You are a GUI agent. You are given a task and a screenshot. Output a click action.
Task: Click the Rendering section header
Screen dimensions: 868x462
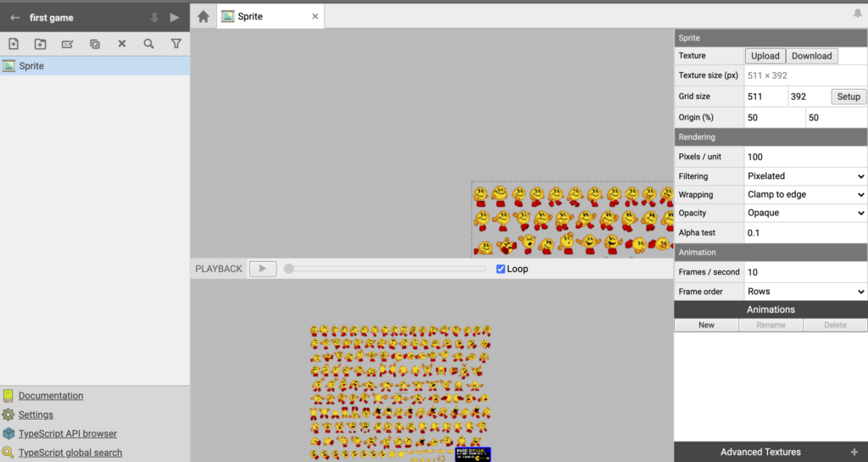click(x=771, y=136)
